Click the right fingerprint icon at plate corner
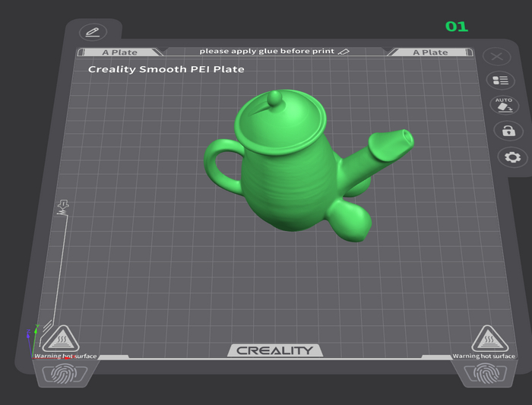The height and width of the screenshot is (405, 532). [x=484, y=373]
